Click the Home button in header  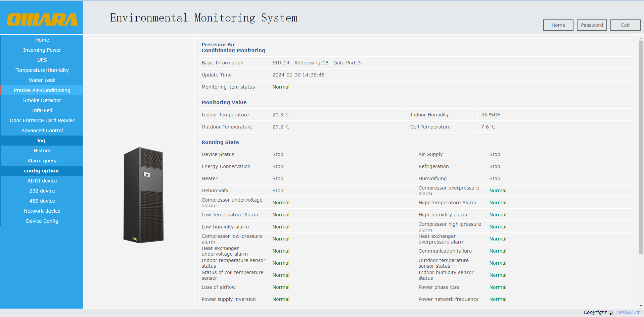click(x=558, y=25)
